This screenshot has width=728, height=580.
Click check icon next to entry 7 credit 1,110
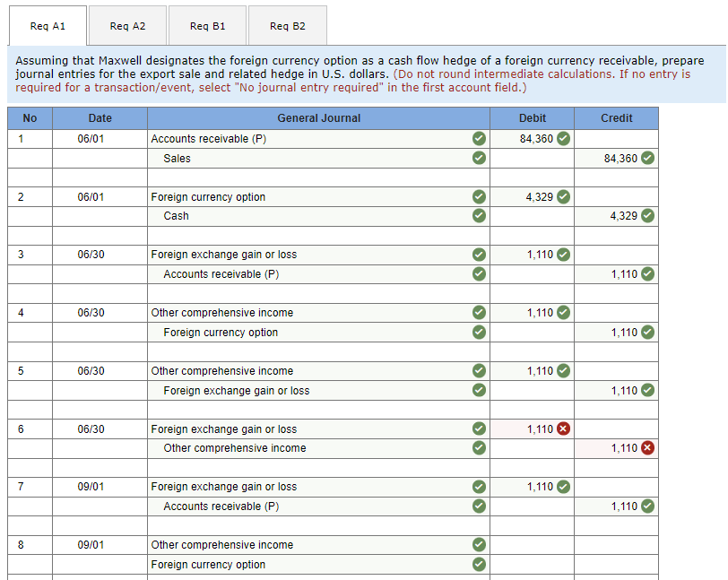click(x=647, y=506)
